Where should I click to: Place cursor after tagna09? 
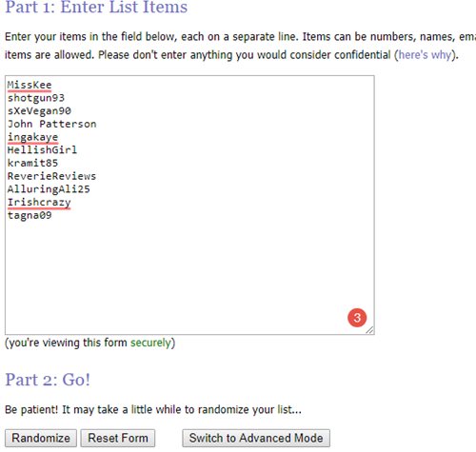[x=52, y=216]
